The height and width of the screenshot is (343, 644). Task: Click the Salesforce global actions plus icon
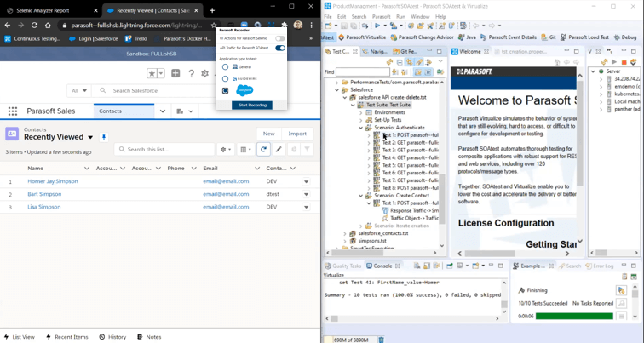click(175, 73)
